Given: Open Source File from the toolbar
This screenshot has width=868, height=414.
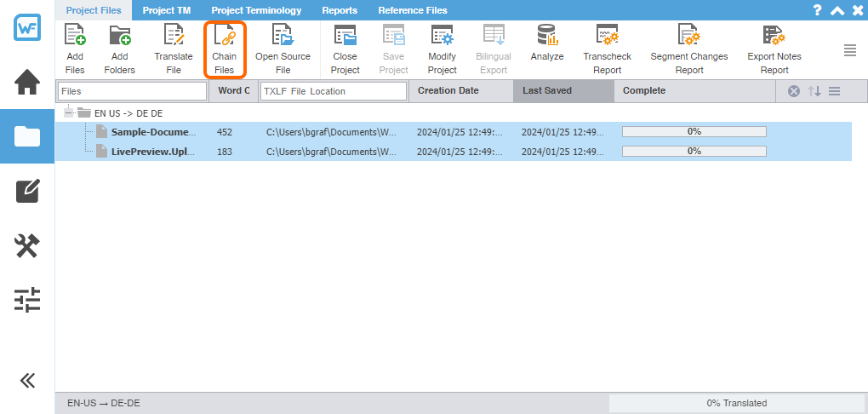Looking at the screenshot, I should [x=283, y=37].
